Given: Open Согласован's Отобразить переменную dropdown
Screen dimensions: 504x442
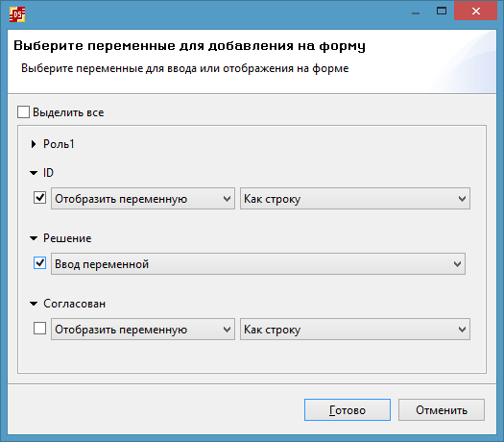Looking at the screenshot, I should point(143,329).
